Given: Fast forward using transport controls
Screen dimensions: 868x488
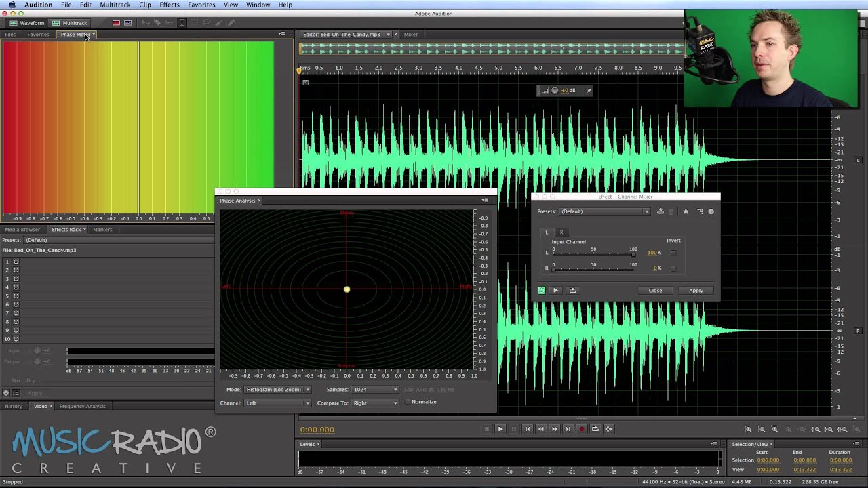Looking at the screenshot, I should 554,429.
